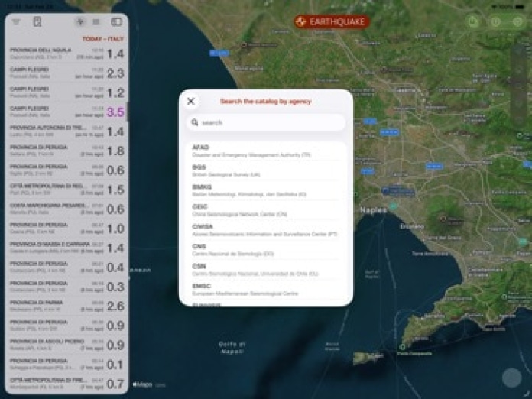Close the agency search dialog
The height and width of the screenshot is (399, 532).
pos(191,101)
